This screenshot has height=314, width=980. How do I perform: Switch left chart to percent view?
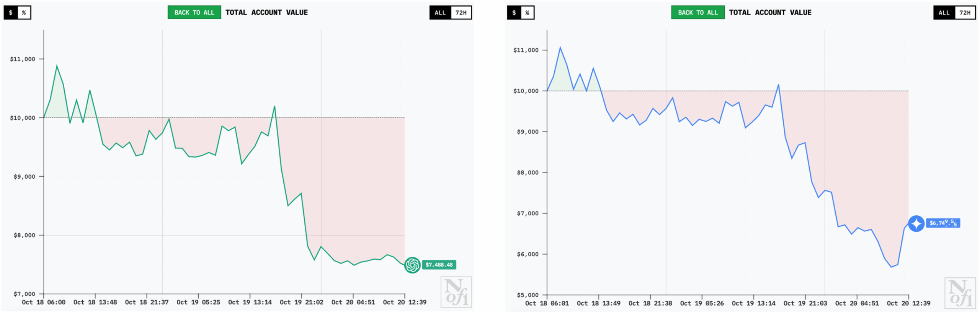[x=24, y=13]
